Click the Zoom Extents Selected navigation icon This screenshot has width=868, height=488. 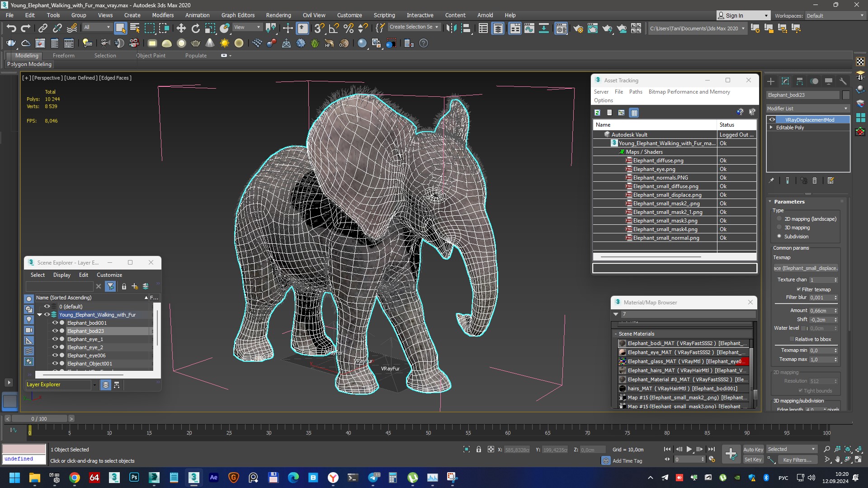(x=848, y=449)
